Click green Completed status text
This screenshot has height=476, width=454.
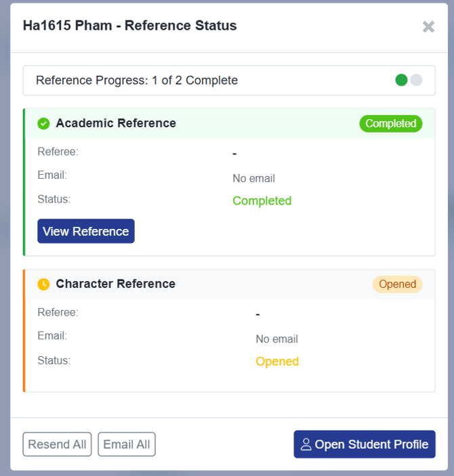pos(262,200)
